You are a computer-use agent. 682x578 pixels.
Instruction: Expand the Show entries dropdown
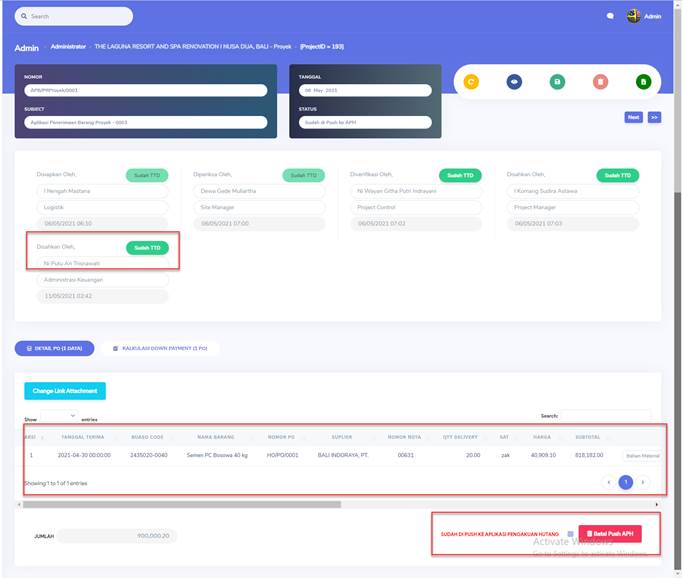point(59,416)
